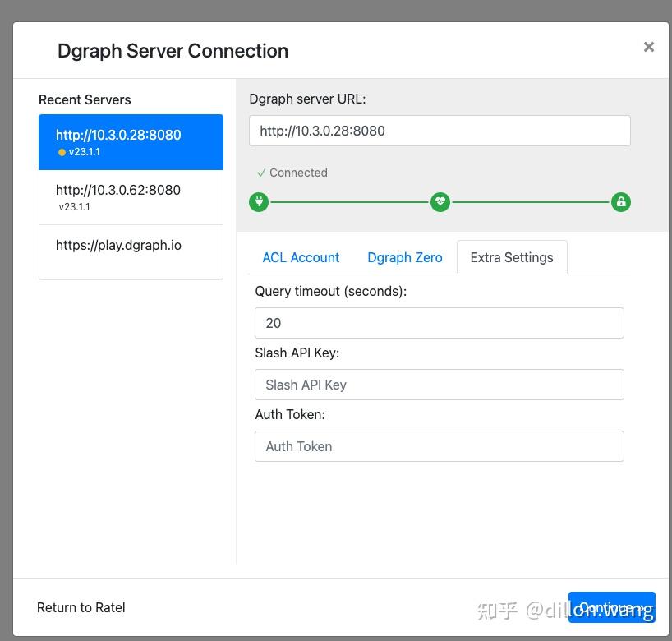Image resolution: width=672 pixels, height=641 pixels.
Task: Click the green unlocked padlock icon
Action: click(621, 201)
